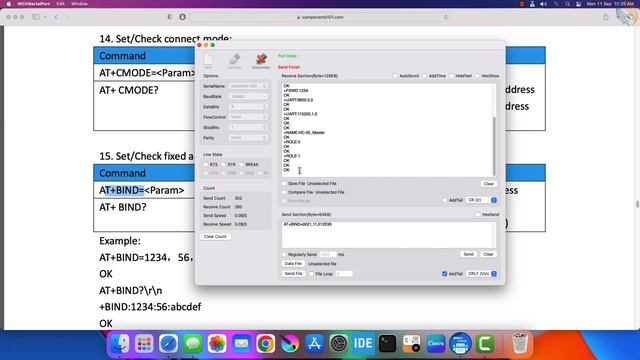
Task: Toggle HexSend checkbox
Action: pyautogui.click(x=478, y=214)
